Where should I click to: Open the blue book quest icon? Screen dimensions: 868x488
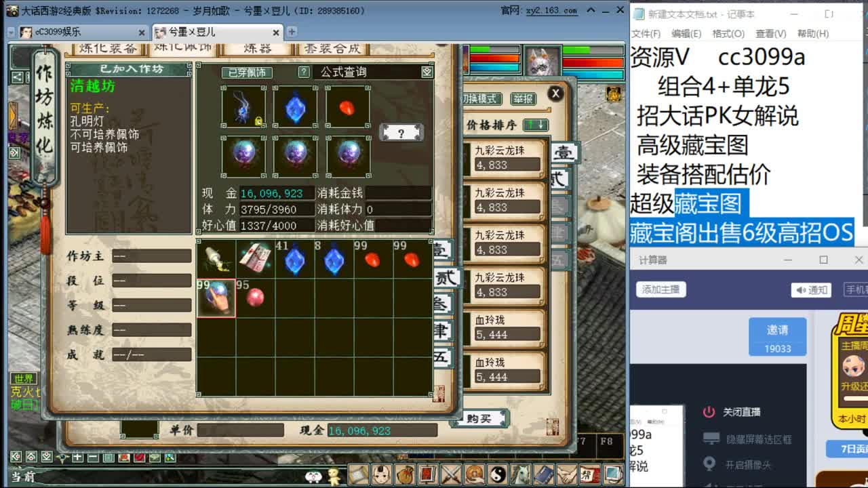pyautogui.click(x=544, y=474)
